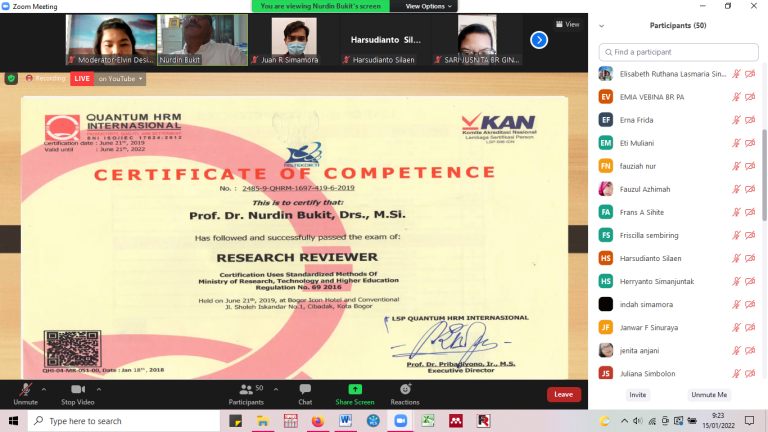The width and height of the screenshot is (768, 432).
Task: Expand audio options arrow beside Unmute
Action: 44,389
